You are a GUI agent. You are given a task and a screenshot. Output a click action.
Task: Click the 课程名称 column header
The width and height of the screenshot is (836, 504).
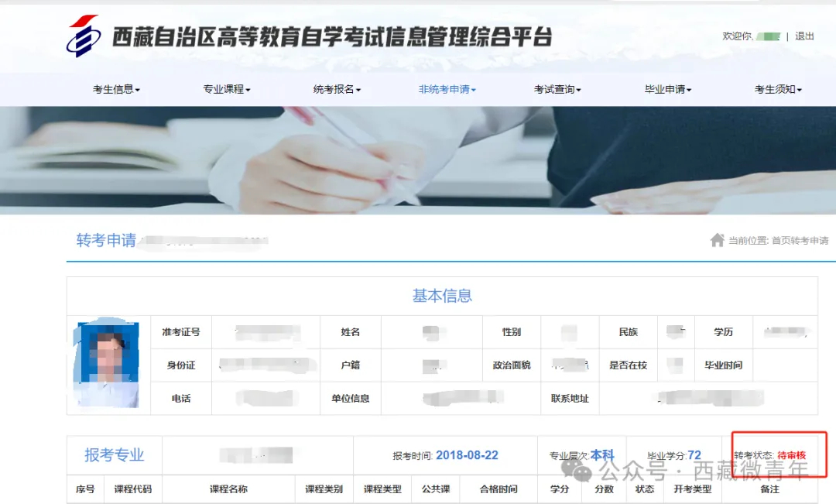click(x=228, y=489)
